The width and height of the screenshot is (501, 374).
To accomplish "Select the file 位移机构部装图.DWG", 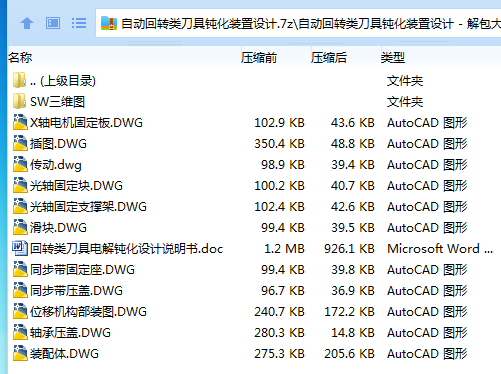I will [x=88, y=312].
